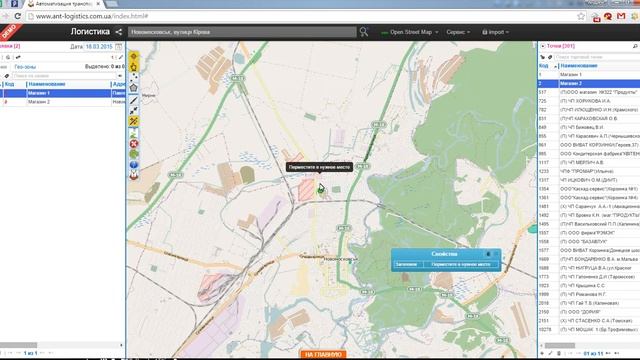
Task: Select point 1999 ЧП Романова Н.Г.
Action: 589,294
